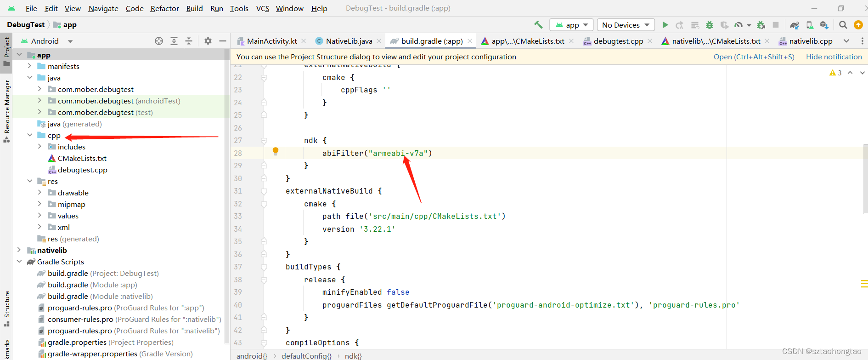Open Search Everywhere magnifier icon

[843, 25]
